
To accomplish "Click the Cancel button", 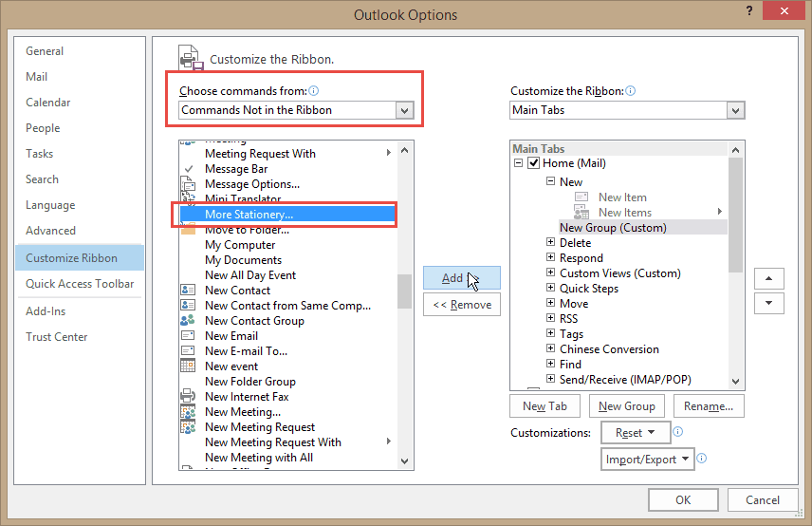I will tap(763, 500).
